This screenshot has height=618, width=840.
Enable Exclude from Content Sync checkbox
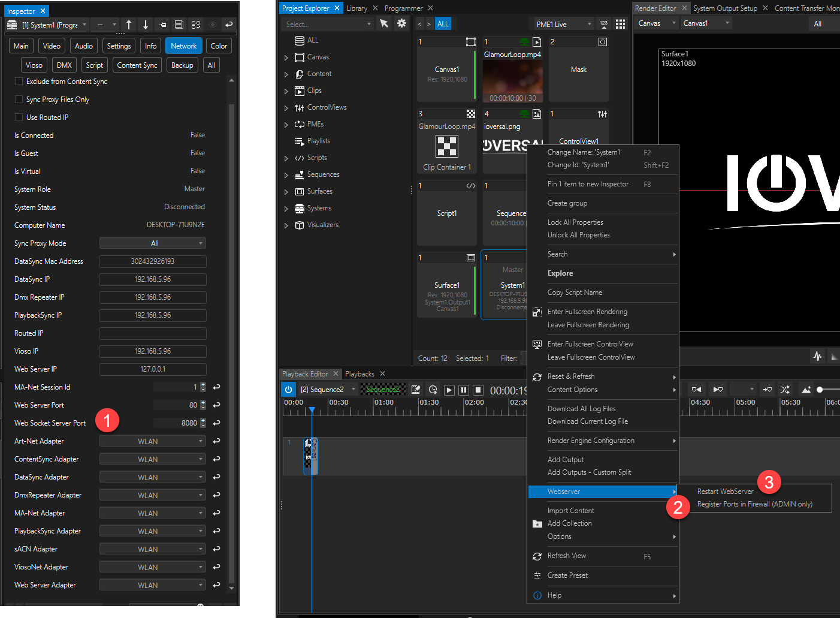[x=19, y=82]
